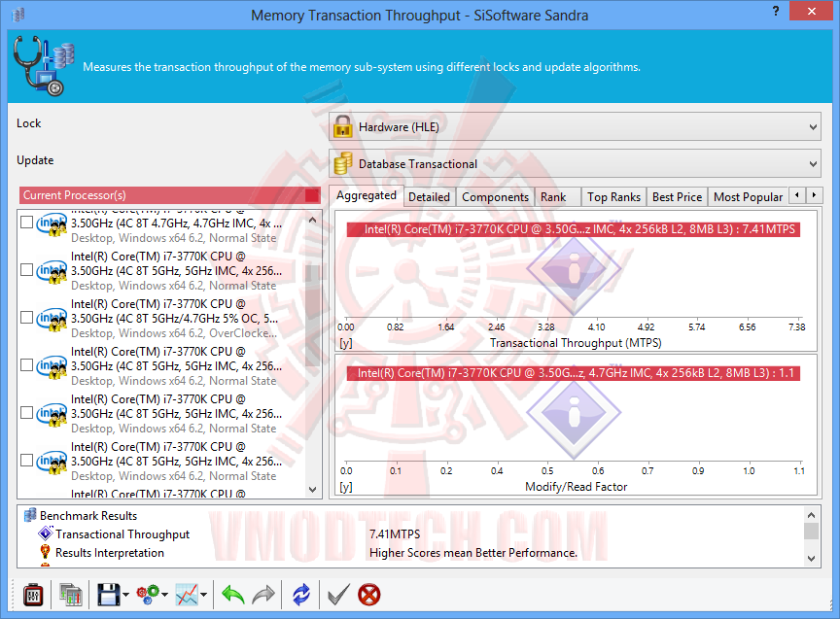Cancel with the red X circle icon

369,595
